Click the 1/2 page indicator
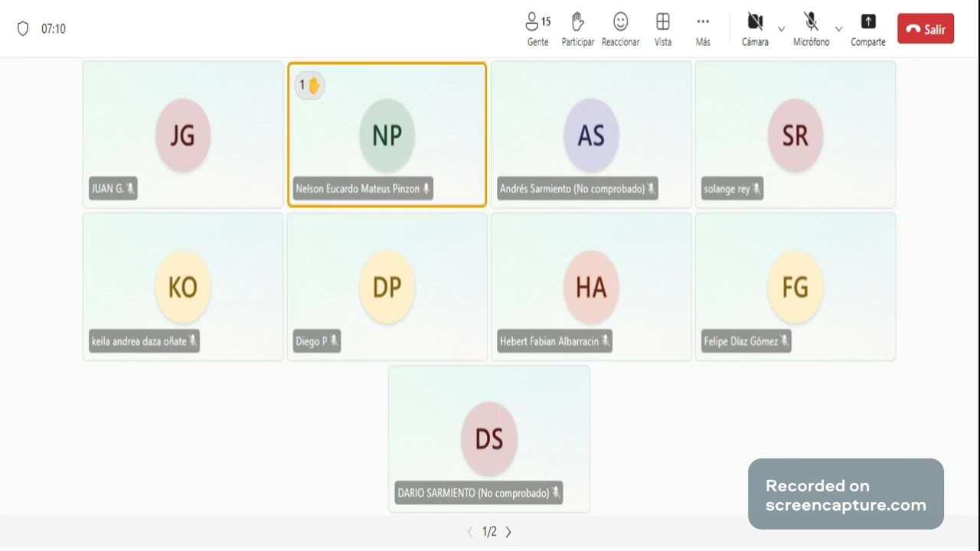The image size is (980, 551). click(x=489, y=532)
